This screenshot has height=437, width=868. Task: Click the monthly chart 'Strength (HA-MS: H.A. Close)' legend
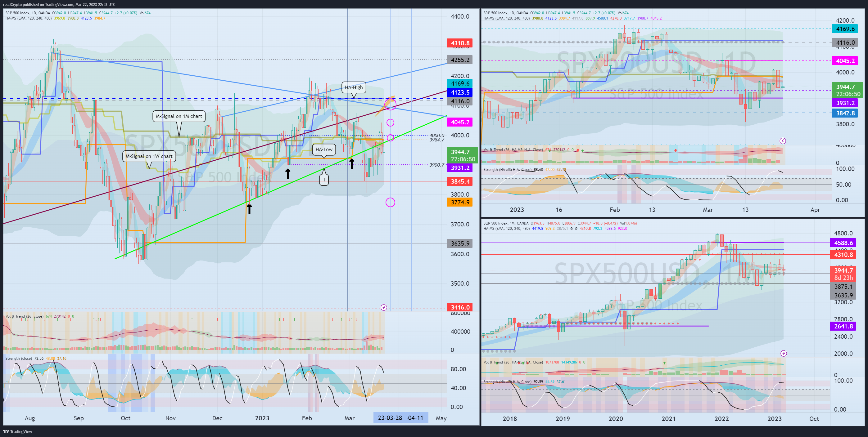(x=507, y=382)
